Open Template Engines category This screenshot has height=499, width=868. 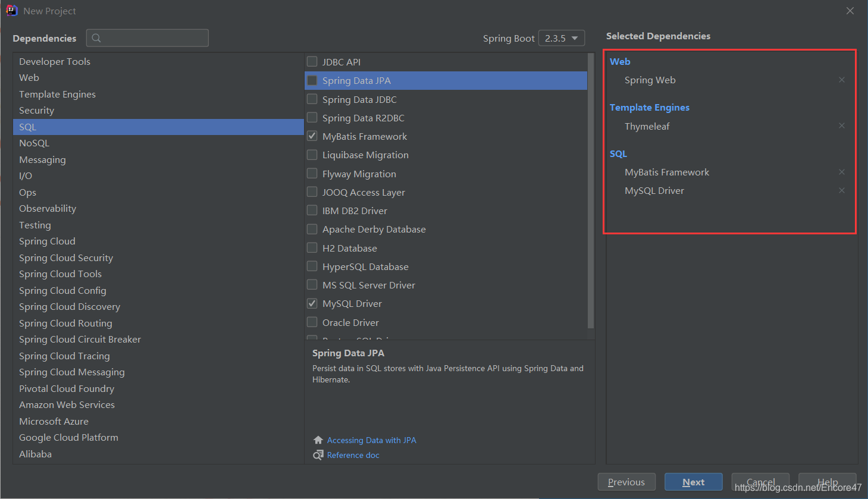[158, 94]
